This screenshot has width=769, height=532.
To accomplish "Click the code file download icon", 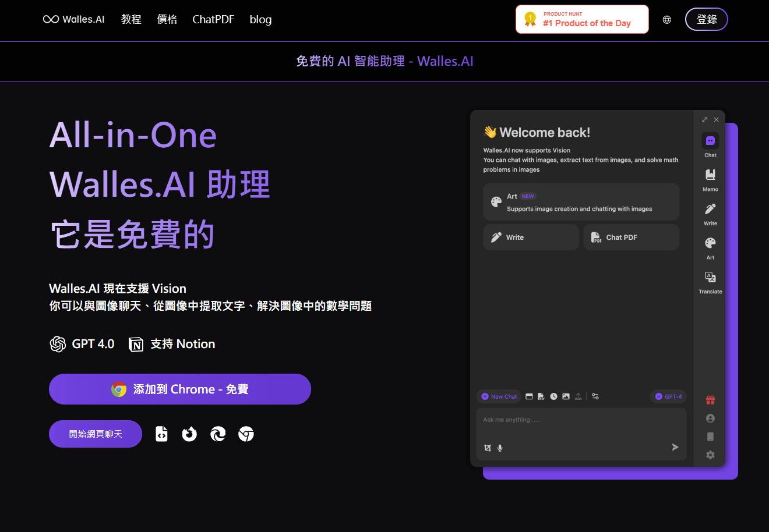I will 161,434.
